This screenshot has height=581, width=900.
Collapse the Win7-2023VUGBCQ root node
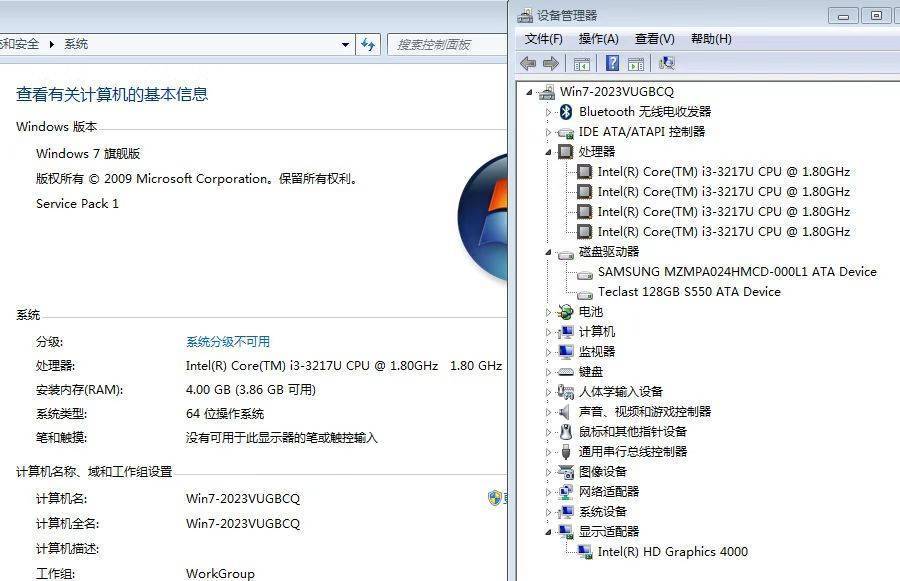[x=529, y=92]
